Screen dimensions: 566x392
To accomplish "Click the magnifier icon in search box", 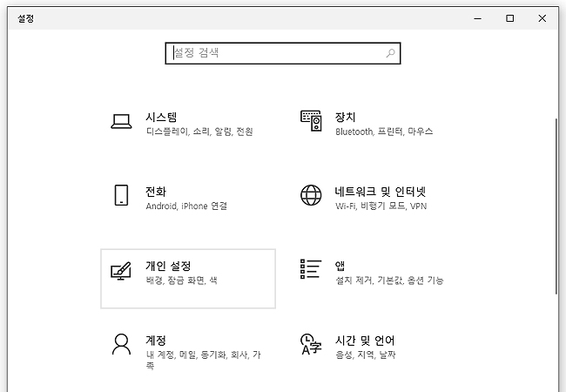I will coord(391,53).
